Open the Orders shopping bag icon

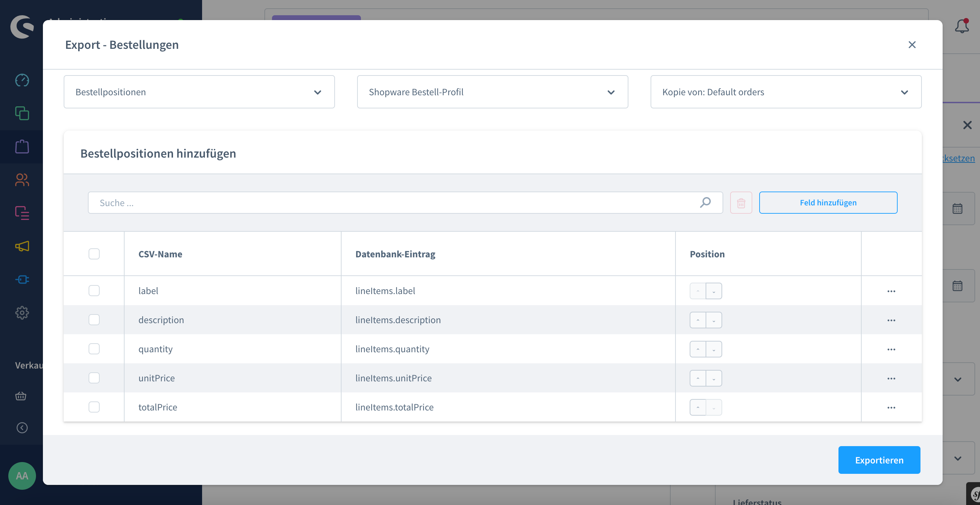22,147
